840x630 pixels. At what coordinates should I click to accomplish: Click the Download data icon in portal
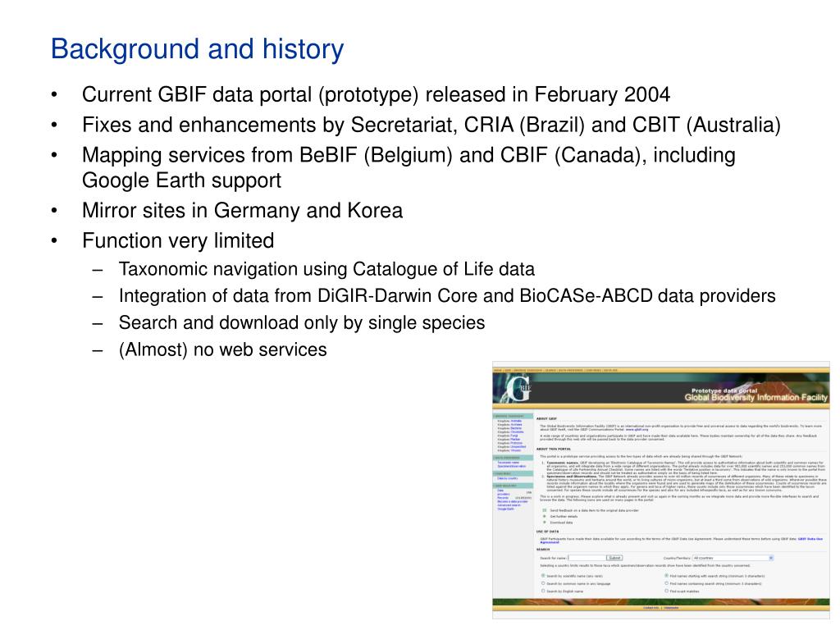[545, 523]
